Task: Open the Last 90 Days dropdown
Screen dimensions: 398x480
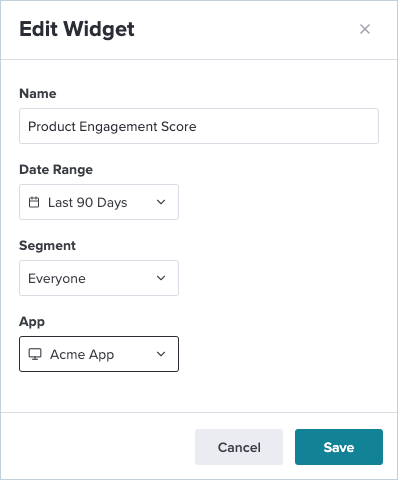Action: pos(99,202)
